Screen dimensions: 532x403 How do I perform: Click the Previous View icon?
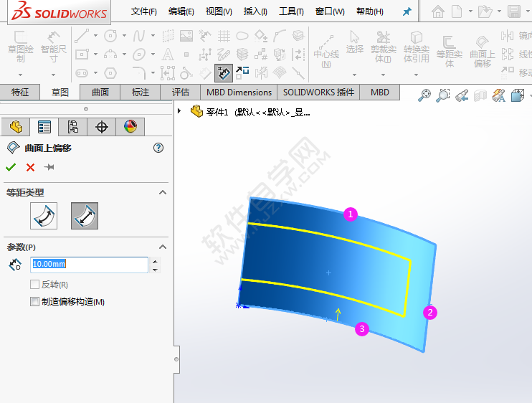462,95
